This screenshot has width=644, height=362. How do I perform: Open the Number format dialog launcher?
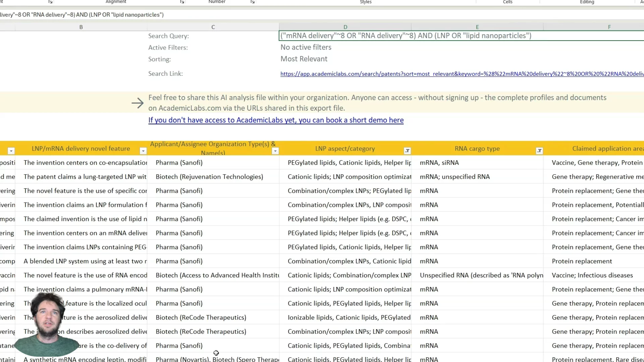click(253, 2)
